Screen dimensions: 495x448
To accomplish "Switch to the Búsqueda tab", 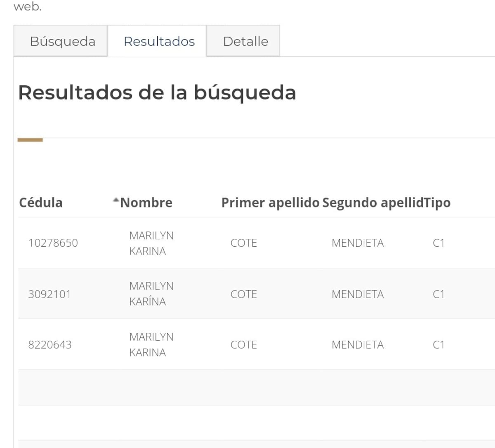I will click(63, 41).
